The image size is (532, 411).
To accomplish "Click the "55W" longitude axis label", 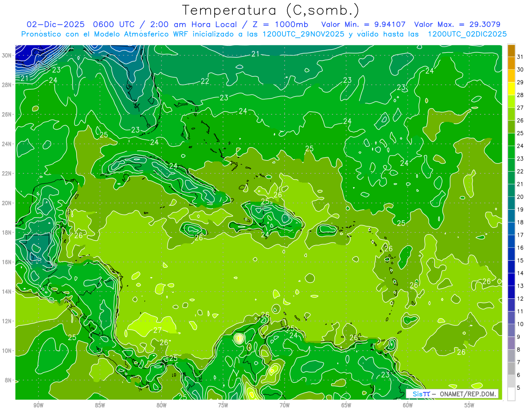I will [x=469, y=406].
